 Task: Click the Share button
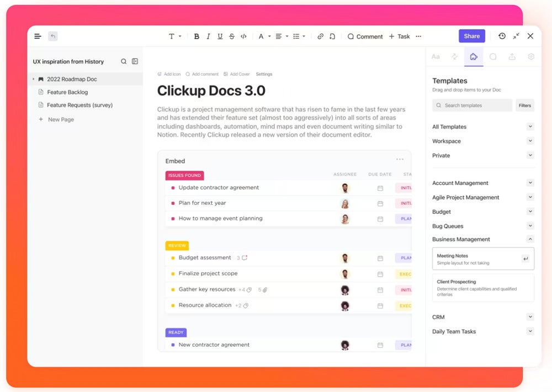tap(472, 36)
